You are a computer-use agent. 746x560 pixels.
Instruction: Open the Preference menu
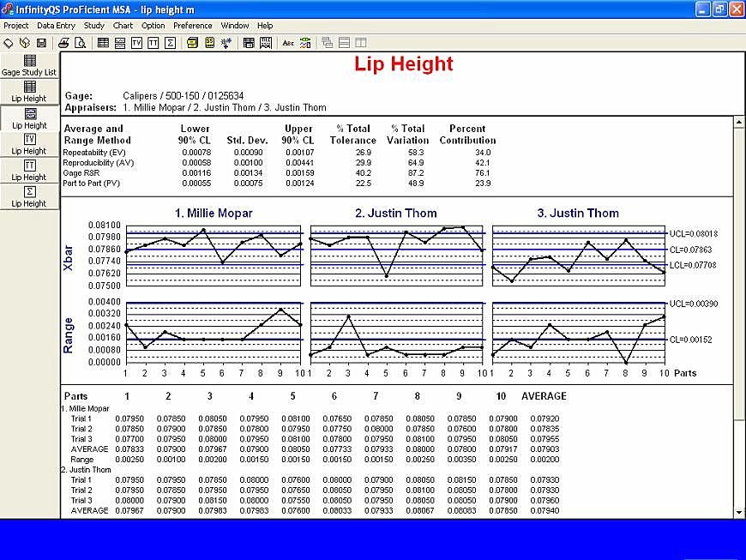(192, 25)
